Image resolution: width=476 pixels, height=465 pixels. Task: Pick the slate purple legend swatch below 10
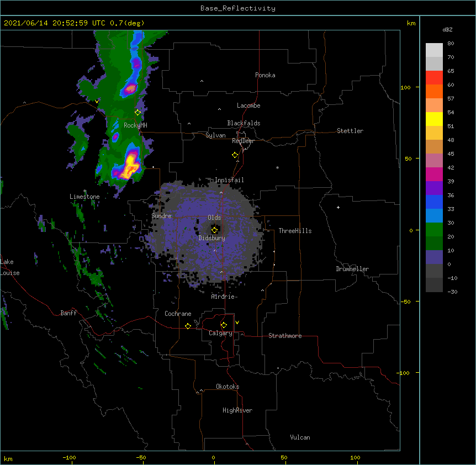434,257
